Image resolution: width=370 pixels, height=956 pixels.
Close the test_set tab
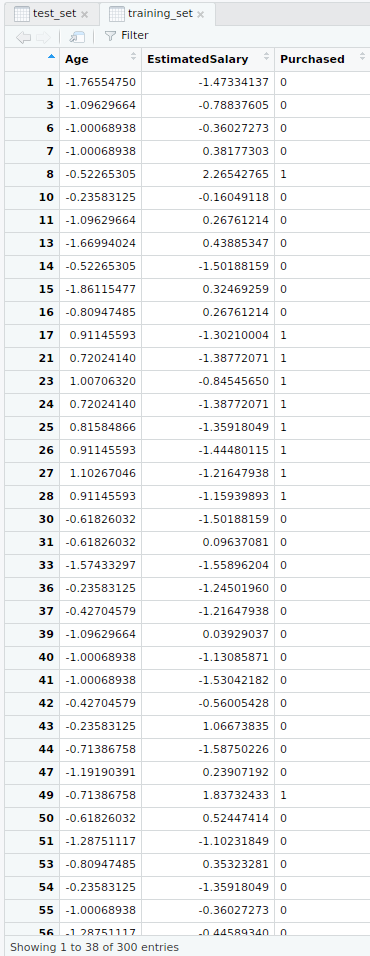coord(84,14)
